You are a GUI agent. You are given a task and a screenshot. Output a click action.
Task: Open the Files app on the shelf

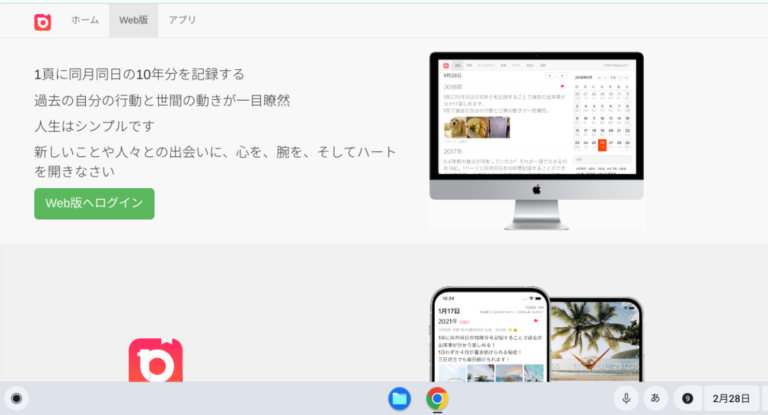coord(400,398)
